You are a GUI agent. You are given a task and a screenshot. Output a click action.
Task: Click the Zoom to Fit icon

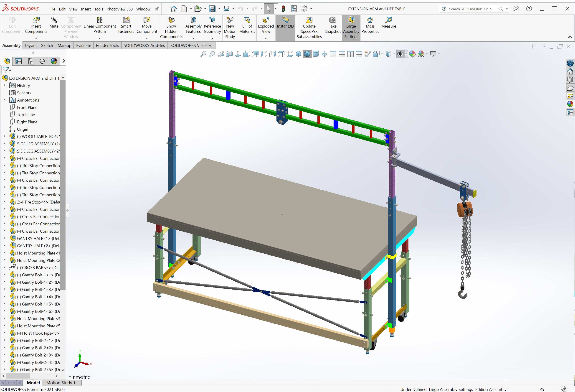[203, 54]
